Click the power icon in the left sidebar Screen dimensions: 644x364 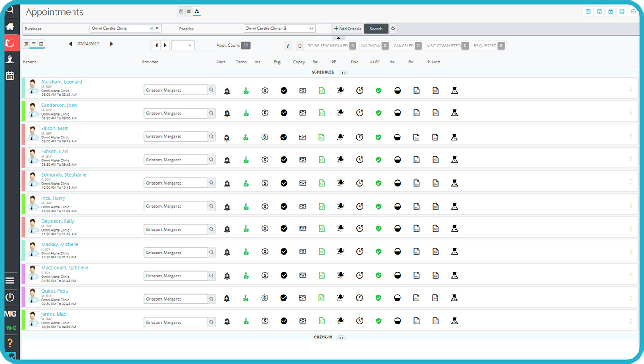click(10, 297)
